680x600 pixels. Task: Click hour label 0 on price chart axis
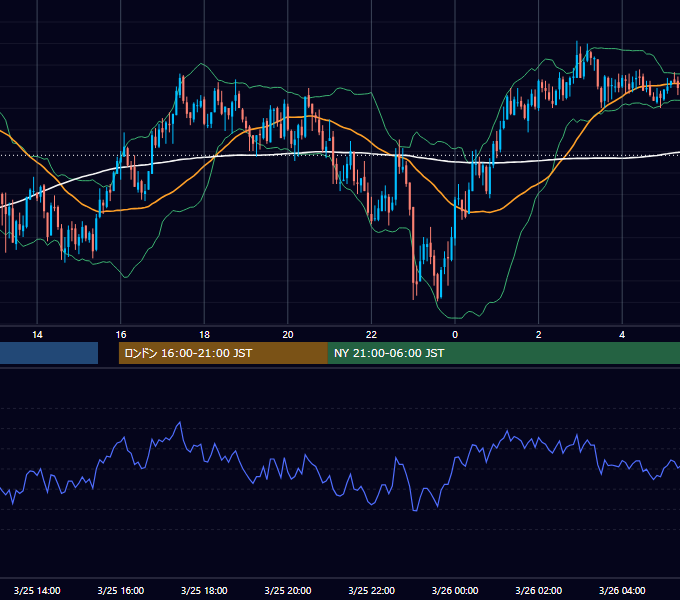pos(455,335)
